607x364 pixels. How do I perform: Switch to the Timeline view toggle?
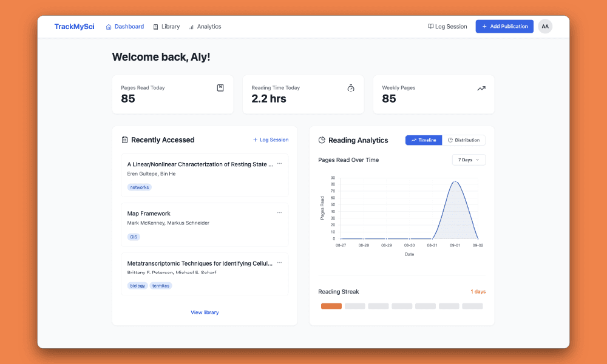tap(424, 140)
